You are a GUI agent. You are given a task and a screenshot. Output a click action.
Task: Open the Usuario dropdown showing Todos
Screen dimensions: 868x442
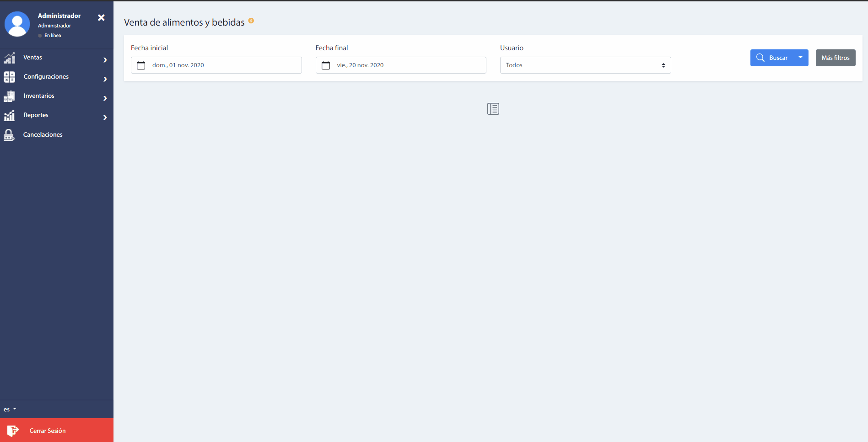click(585, 65)
